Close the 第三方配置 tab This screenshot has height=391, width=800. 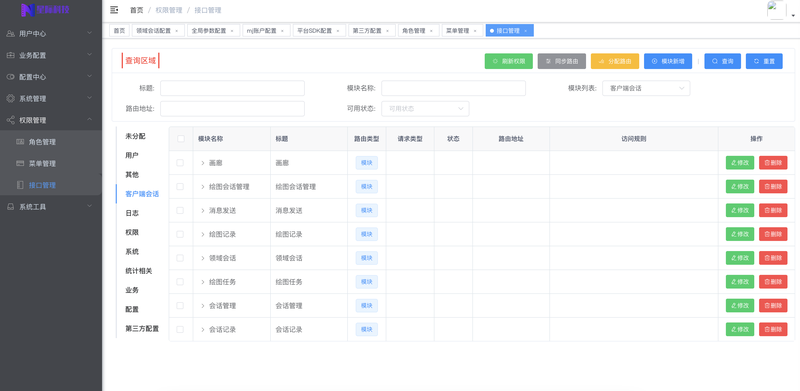tap(387, 31)
